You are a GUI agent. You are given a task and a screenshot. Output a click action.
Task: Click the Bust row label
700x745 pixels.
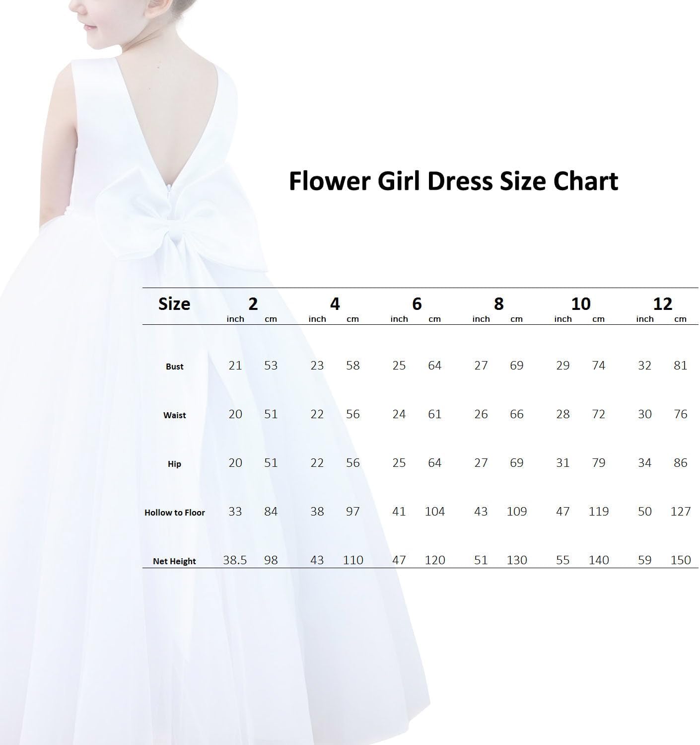click(175, 367)
